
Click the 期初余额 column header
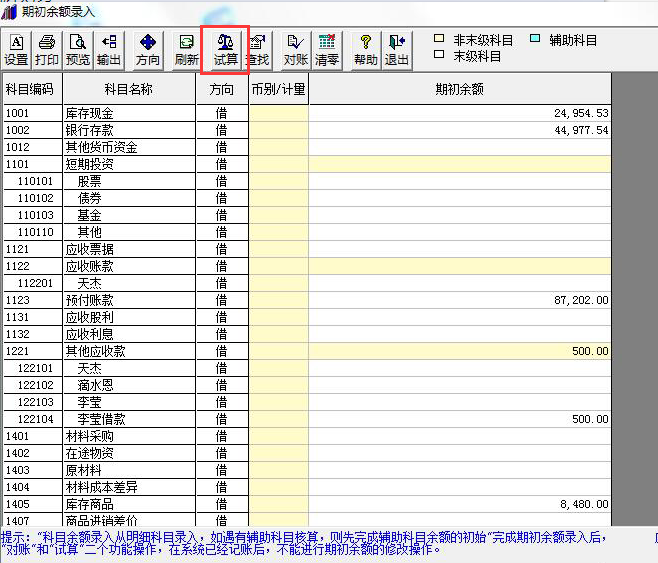click(459, 89)
